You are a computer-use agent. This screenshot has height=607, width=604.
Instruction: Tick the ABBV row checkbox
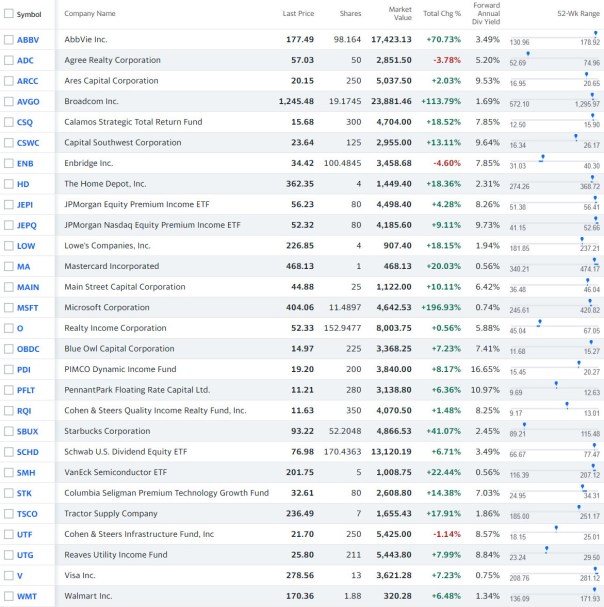(9, 39)
